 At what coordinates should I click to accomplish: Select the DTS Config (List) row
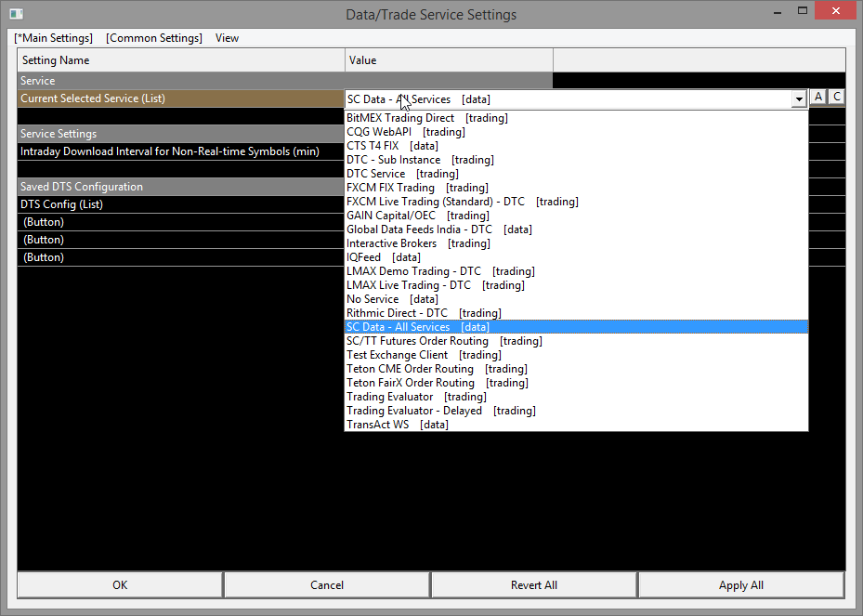click(181, 204)
